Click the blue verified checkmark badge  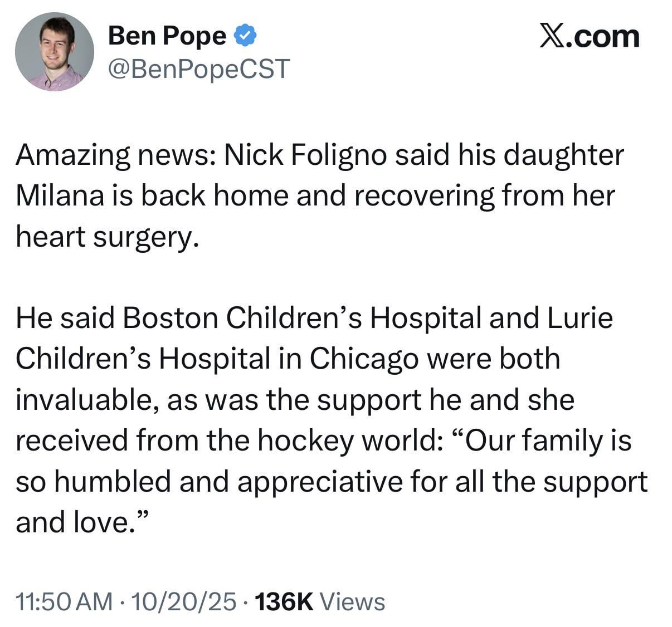coord(245,36)
